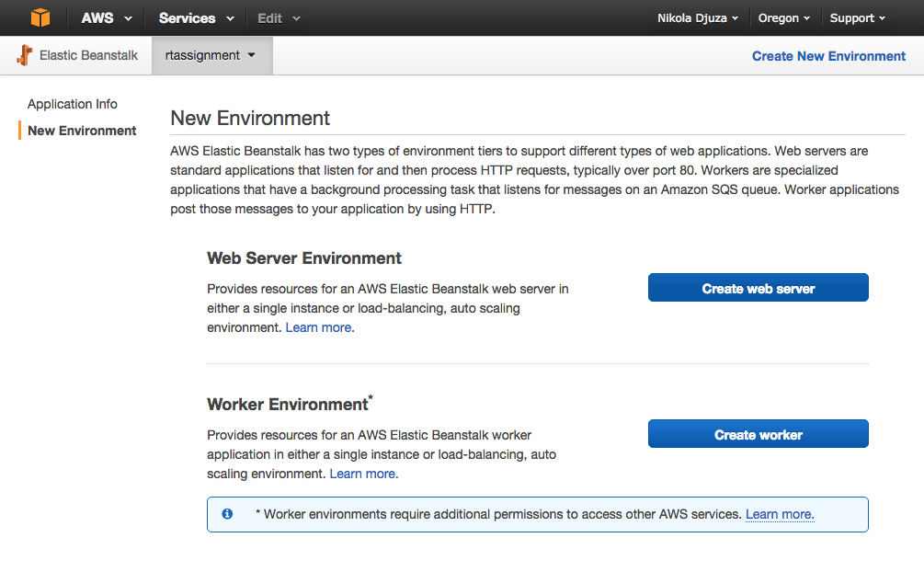Image resolution: width=924 pixels, height=572 pixels.
Task: Follow Learn more link in permissions notice
Action: tap(779, 514)
